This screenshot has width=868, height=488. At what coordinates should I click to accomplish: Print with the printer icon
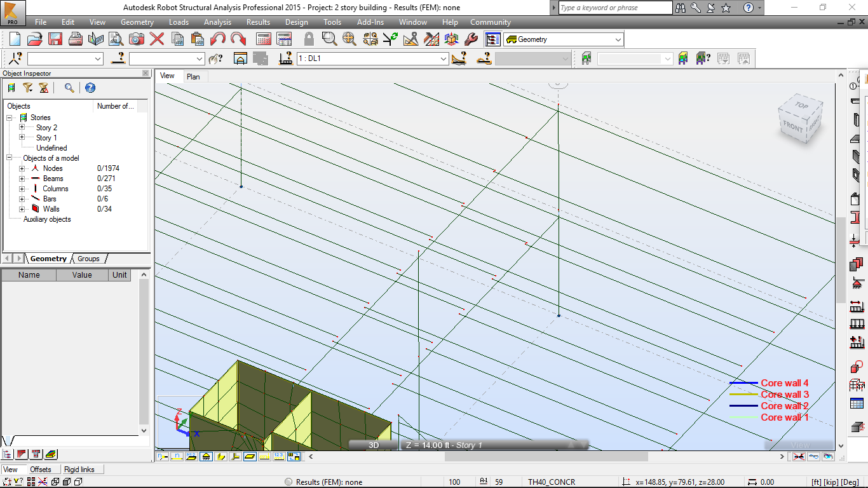pos(76,39)
